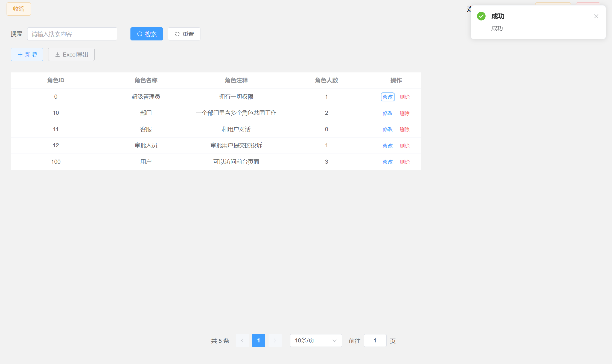Go to the next page with the arrow
612x364 pixels.
tap(275, 340)
